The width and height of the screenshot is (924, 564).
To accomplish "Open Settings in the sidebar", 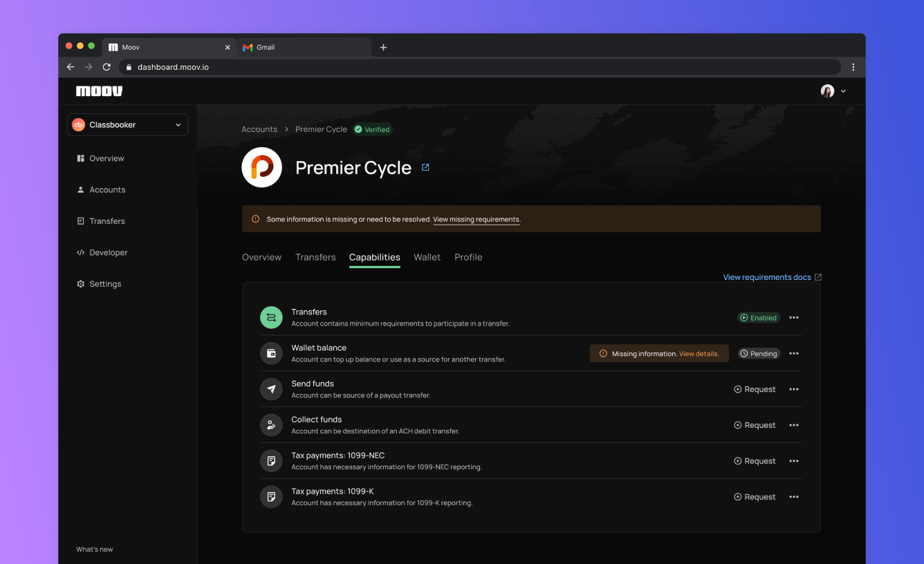I will (99, 284).
